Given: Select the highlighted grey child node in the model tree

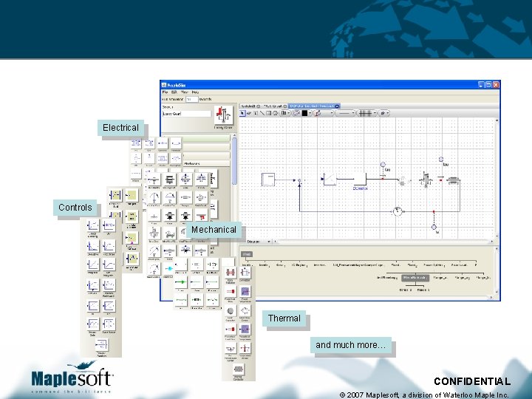Looking at the screenshot, I should (x=415, y=278).
